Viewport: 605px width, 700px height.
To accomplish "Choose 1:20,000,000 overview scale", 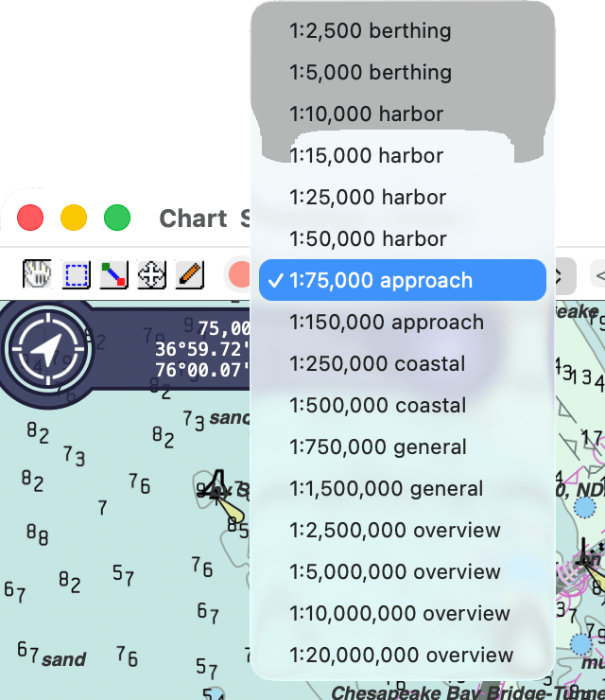I will coord(403,655).
